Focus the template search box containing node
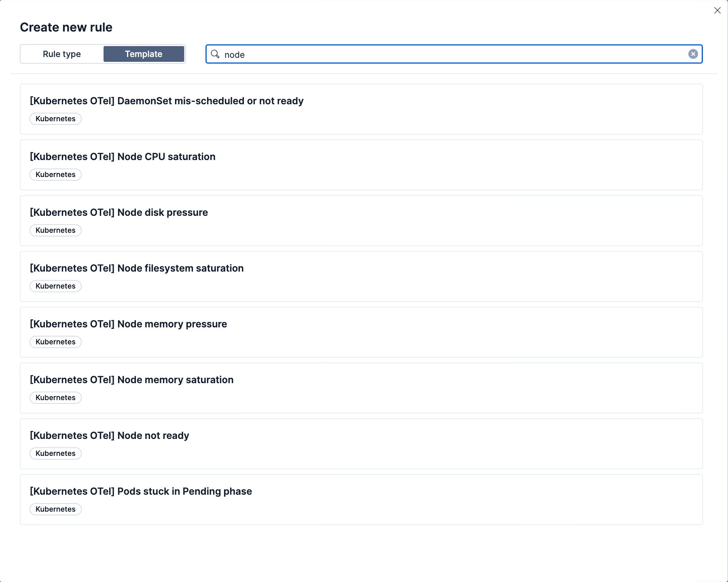 coord(454,54)
